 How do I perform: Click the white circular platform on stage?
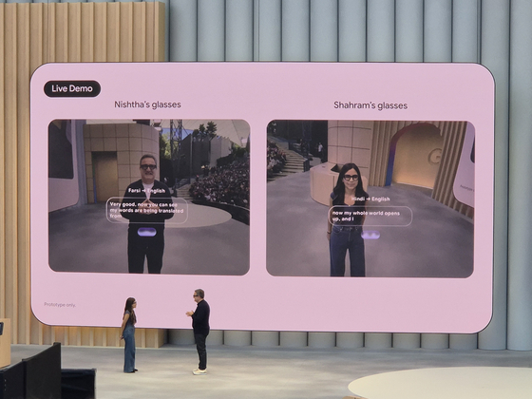tap(440, 383)
